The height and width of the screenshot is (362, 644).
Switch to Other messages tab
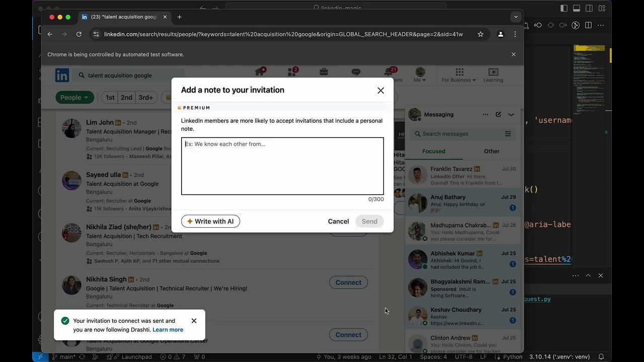click(x=492, y=151)
